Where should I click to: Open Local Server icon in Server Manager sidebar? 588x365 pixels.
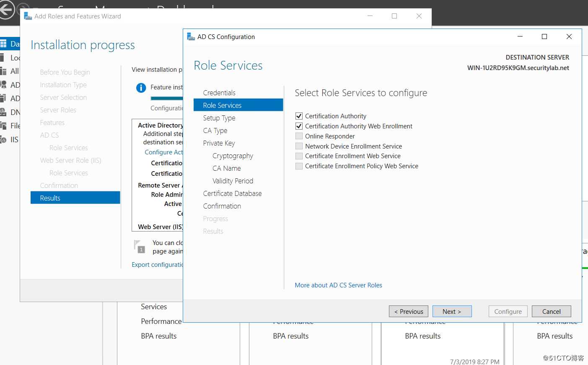pos(3,57)
